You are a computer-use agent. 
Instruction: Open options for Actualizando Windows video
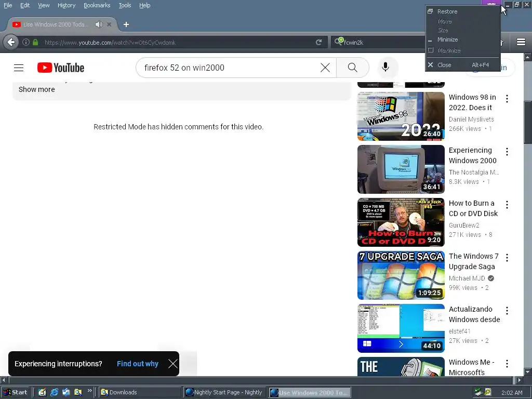point(507,311)
